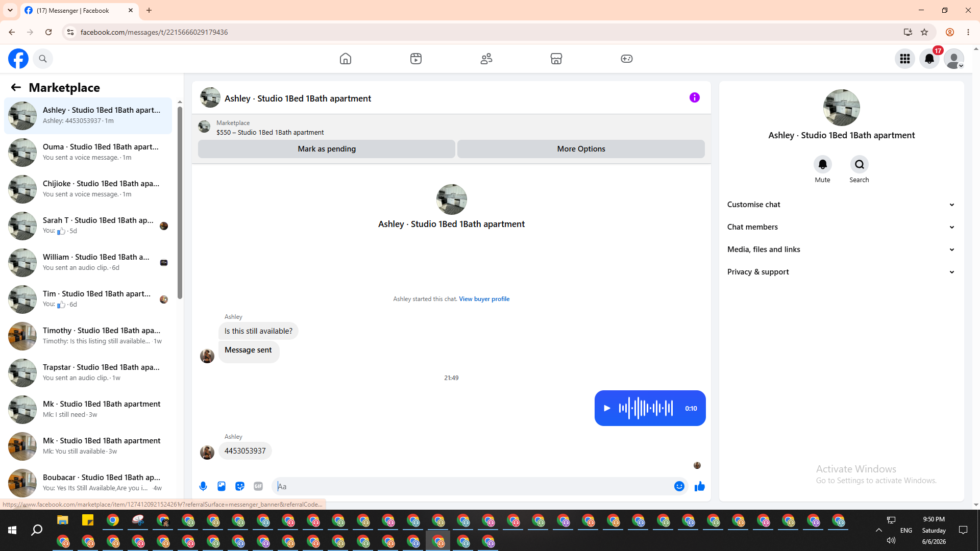980x551 pixels.
Task: Choose a sticker from the sticker icon
Action: 240,486
